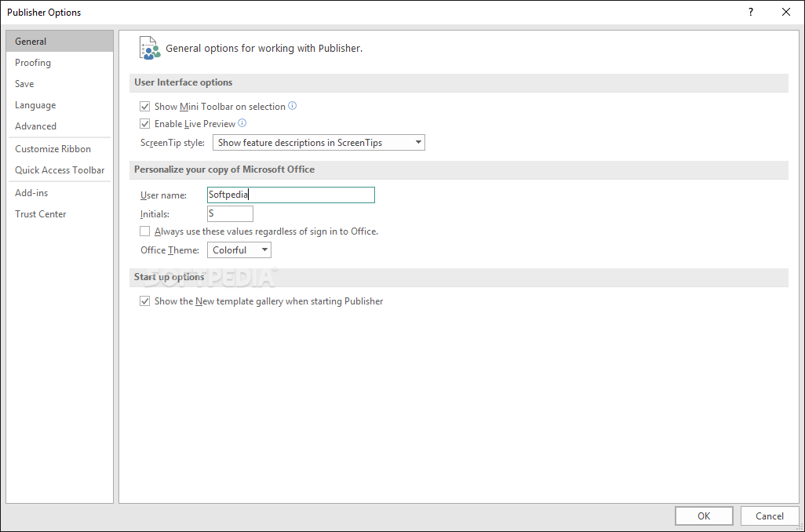Click the OK button
The height and width of the screenshot is (532, 805).
point(704,516)
